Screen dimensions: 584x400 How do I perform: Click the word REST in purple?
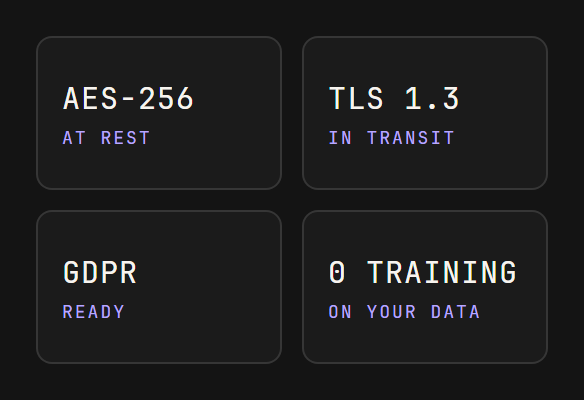pos(126,138)
